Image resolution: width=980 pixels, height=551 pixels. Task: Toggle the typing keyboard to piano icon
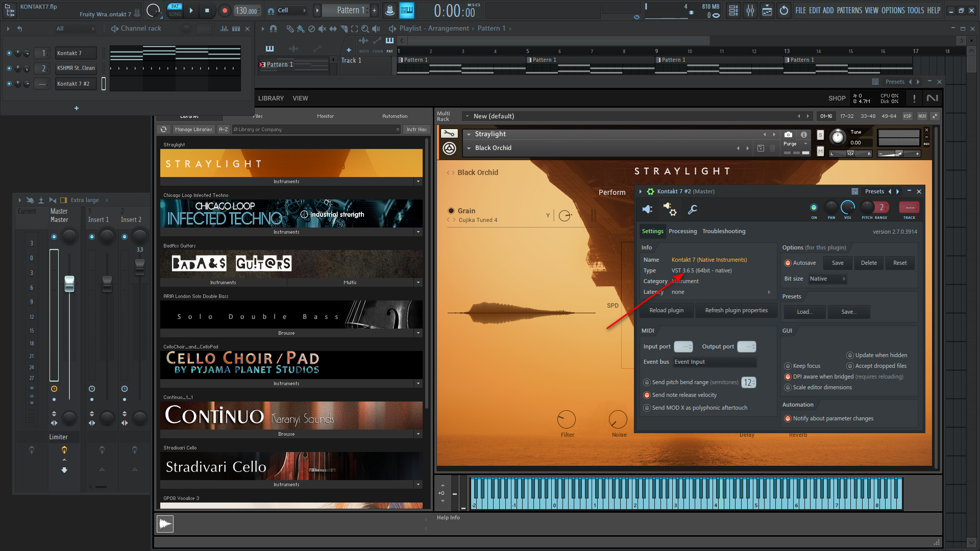point(407,10)
